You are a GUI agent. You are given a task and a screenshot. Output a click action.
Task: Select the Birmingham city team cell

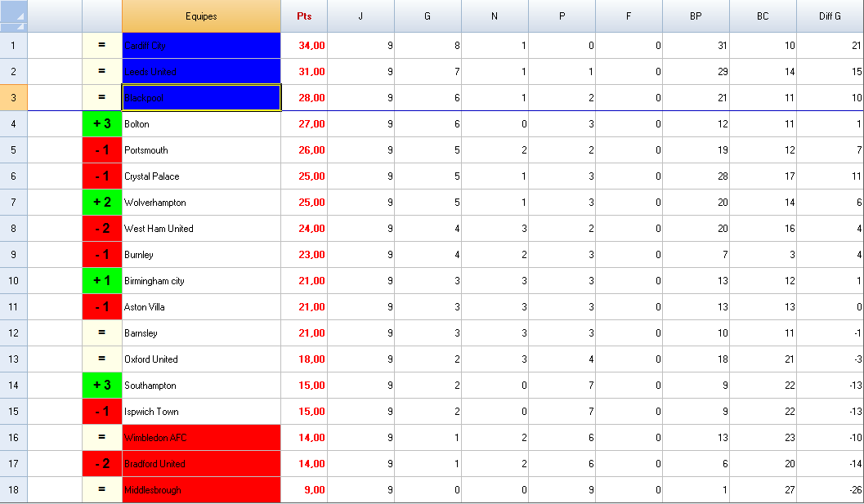(x=201, y=280)
